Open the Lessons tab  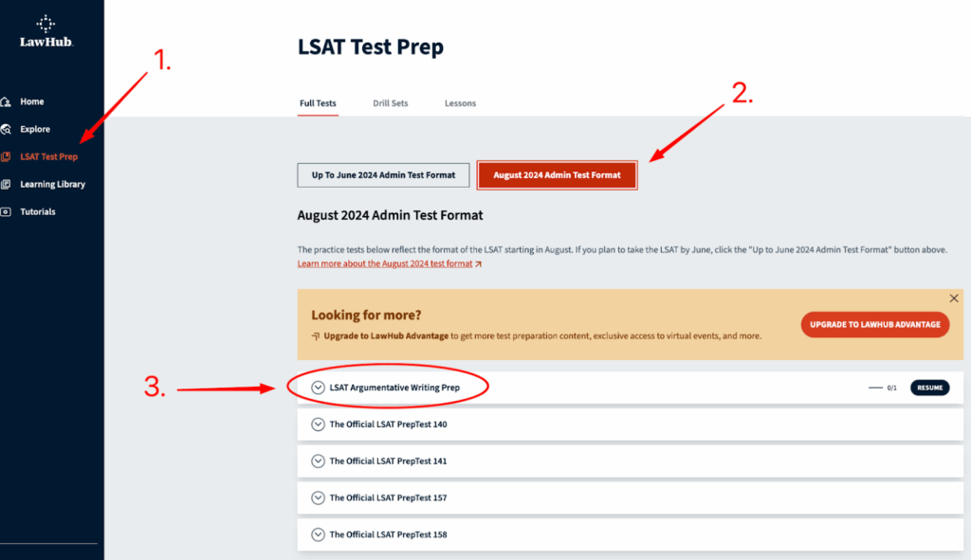click(460, 103)
